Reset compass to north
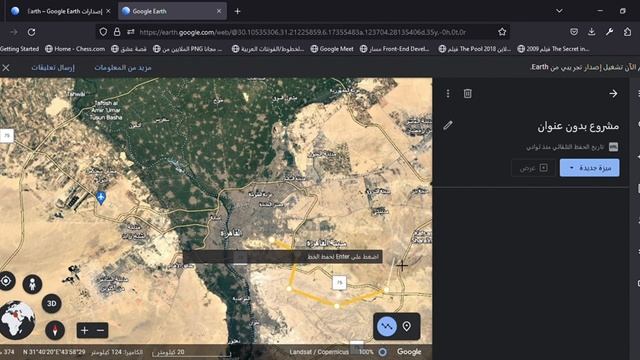This screenshot has width=640, height=360. click(55, 330)
